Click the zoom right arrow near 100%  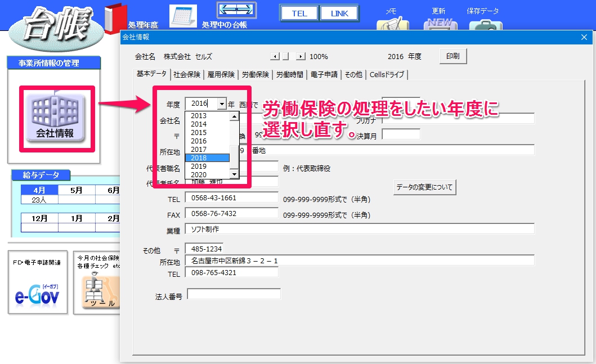tap(301, 56)
